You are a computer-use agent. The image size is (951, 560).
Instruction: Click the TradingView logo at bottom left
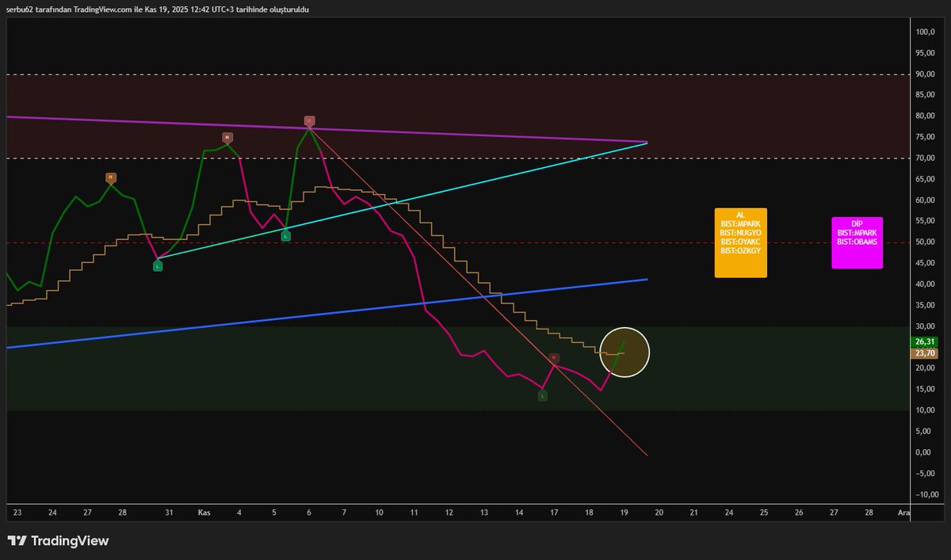(59, 541)
